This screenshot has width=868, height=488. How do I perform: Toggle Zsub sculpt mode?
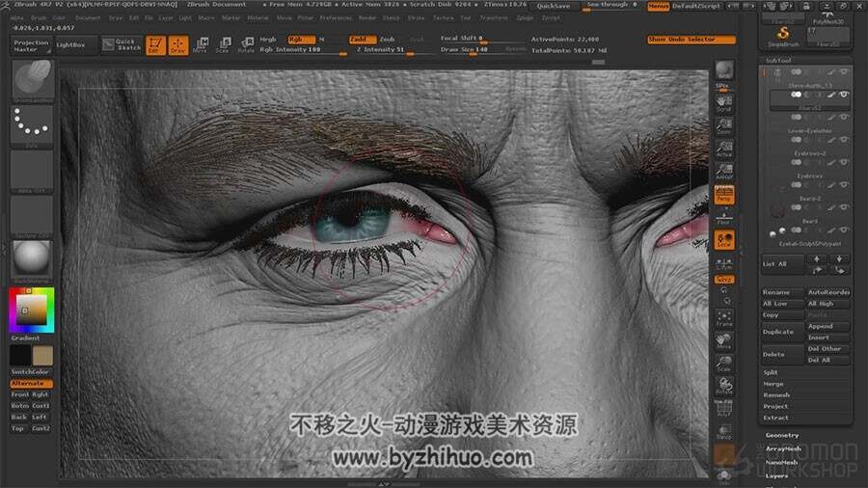pyautogui.click(x=388, y=40)
